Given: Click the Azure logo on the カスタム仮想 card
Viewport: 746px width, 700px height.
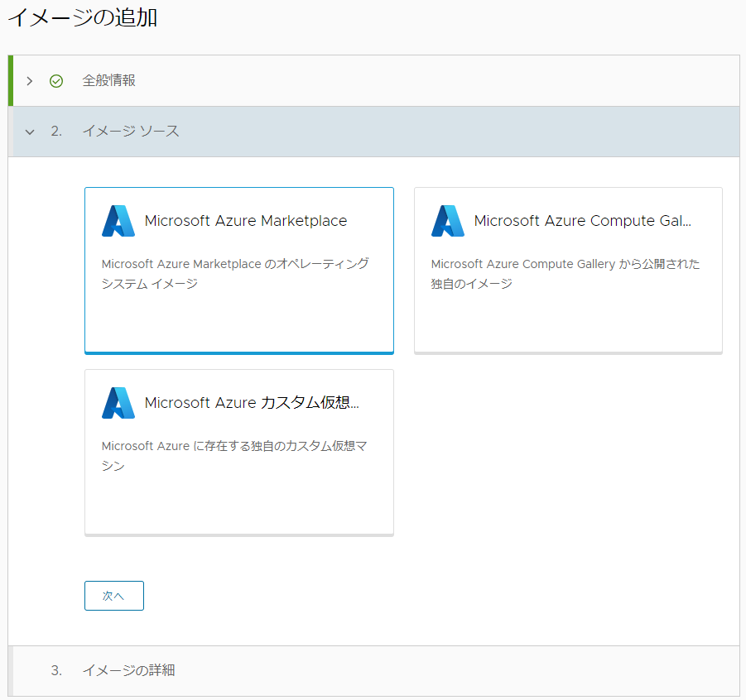Looking at the screenshot, I should coord(118,403).
